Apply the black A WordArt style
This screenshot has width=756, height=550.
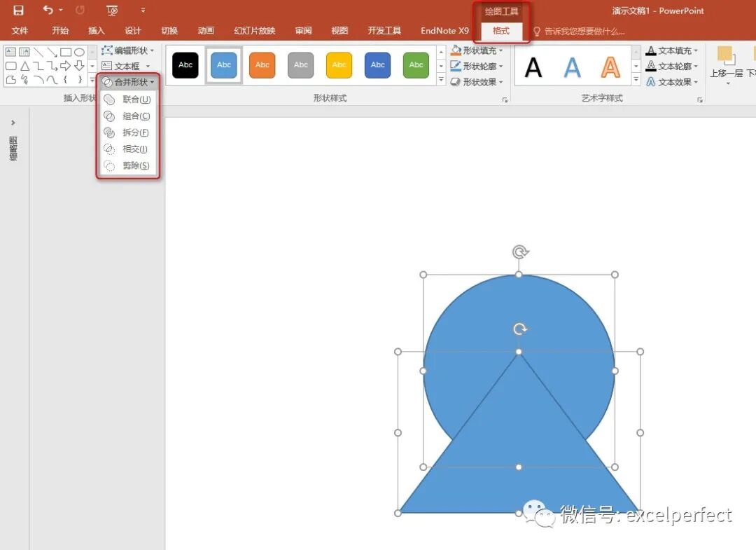click(x=533, y=67)
